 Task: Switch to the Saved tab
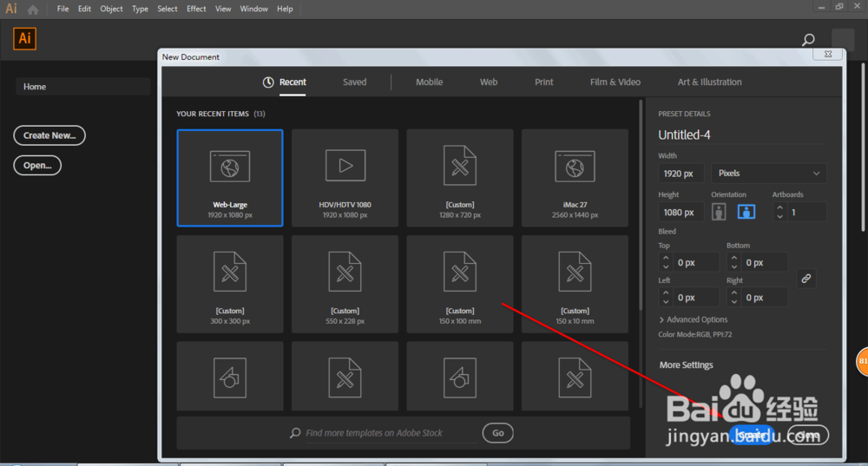[354, 82]
